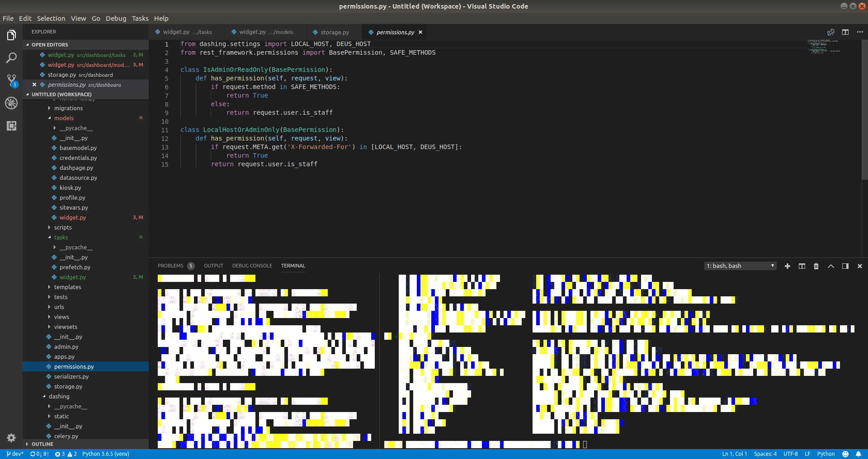Open the Source Control view
The width and height of the screenshot is (868, 459).
11,80
